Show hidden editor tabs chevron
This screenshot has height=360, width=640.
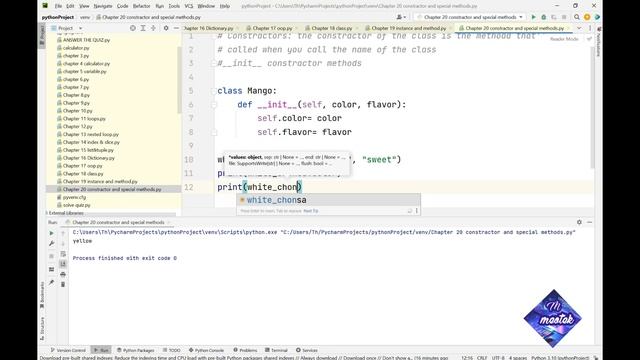[x=579, y=28]
